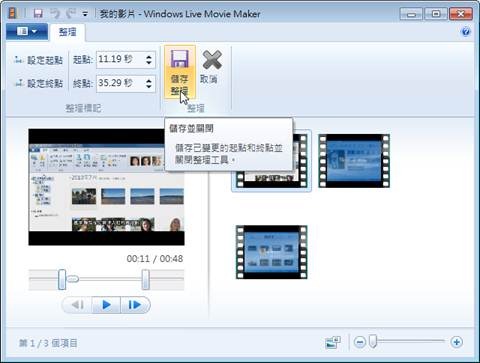Select the 整理 (Trim) ribbon tab

tap(68, 32)
